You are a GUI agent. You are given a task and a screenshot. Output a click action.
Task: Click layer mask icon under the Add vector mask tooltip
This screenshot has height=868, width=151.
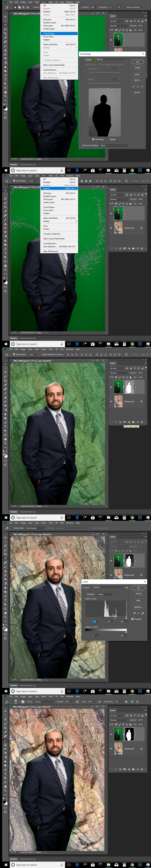[124, 422]
